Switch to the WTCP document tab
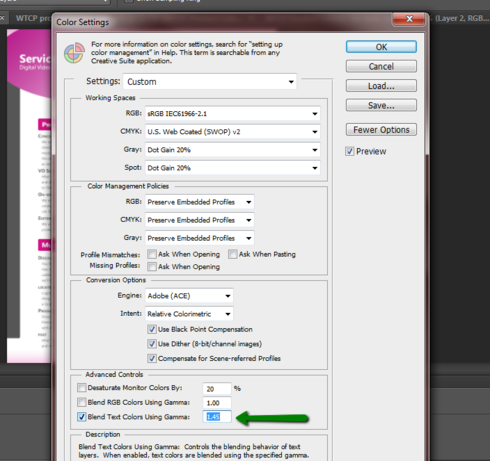Screen dimensions: 490x461 click(x=31, y=18)
